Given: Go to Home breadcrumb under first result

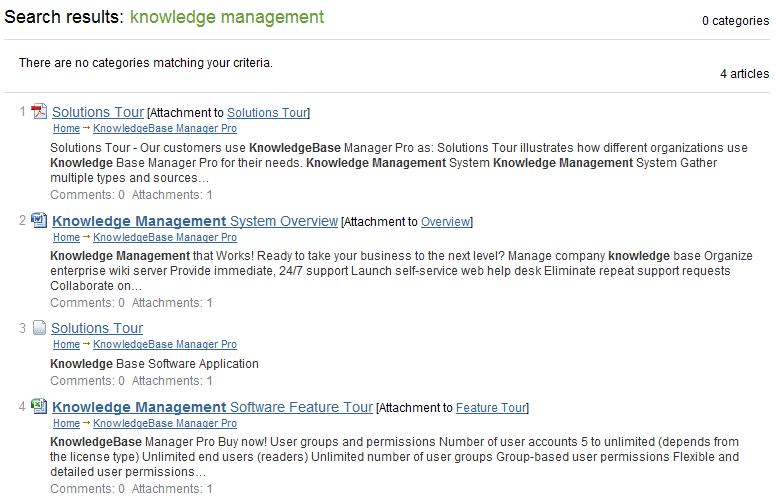Looking at the screenshot, I should [66, 128].
